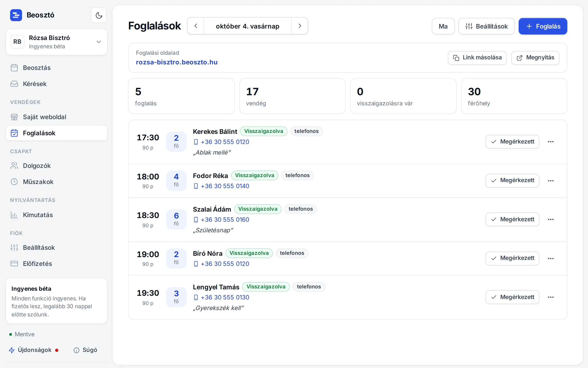The width and height of the screenshot is (588, 368).
Task: Open Kérések in the sidebar
Action: coord(56,84)
